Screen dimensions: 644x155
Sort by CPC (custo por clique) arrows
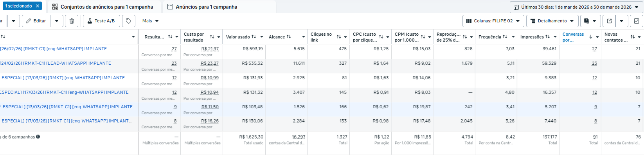[381, 37]
